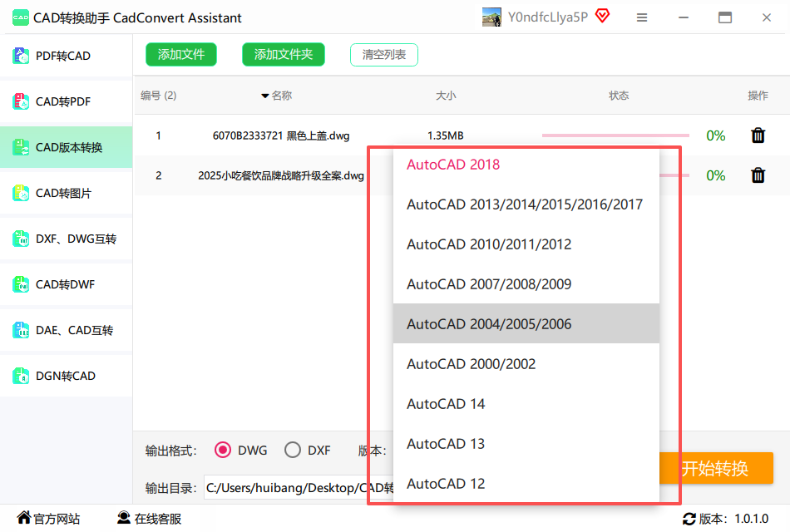Click the 编号 (2) column header
Image resolution: width=790 pixels, height=532 pixels.
point(158,96)
